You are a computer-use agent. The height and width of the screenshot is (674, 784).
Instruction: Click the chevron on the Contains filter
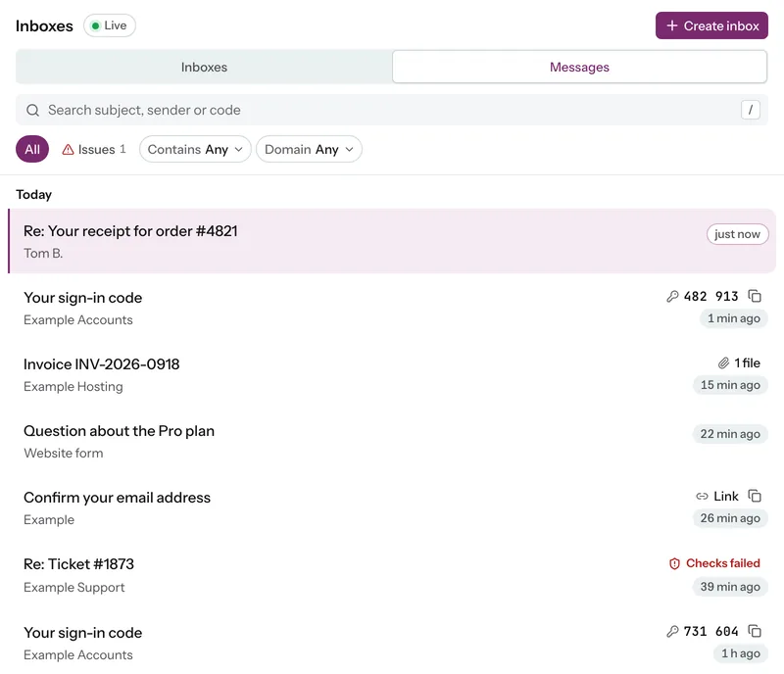(x=238, y=150)
